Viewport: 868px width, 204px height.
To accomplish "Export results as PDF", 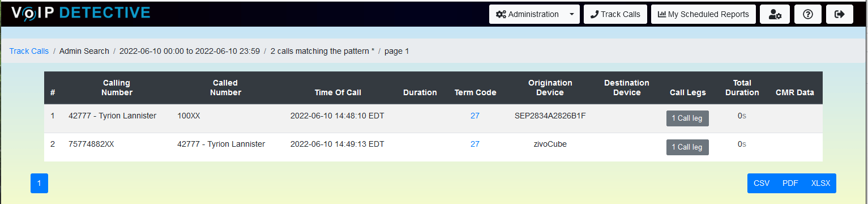I will point(790,183).
